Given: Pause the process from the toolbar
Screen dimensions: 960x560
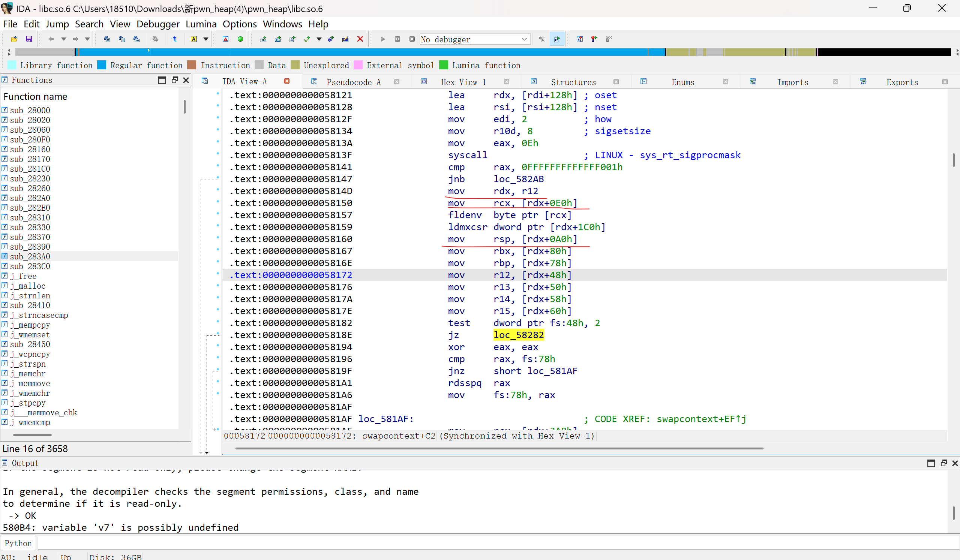Looking at the screenshot, I should pyautogui.click(x=397, y=39).
